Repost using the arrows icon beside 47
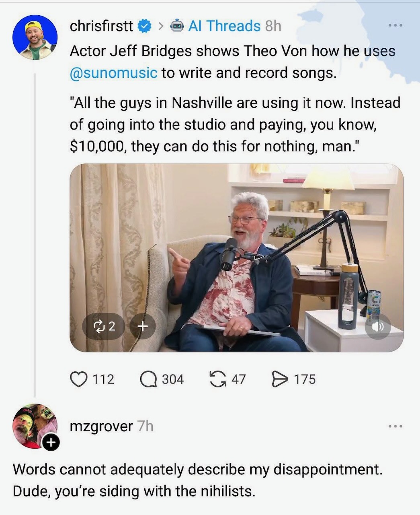 point(218,379)
